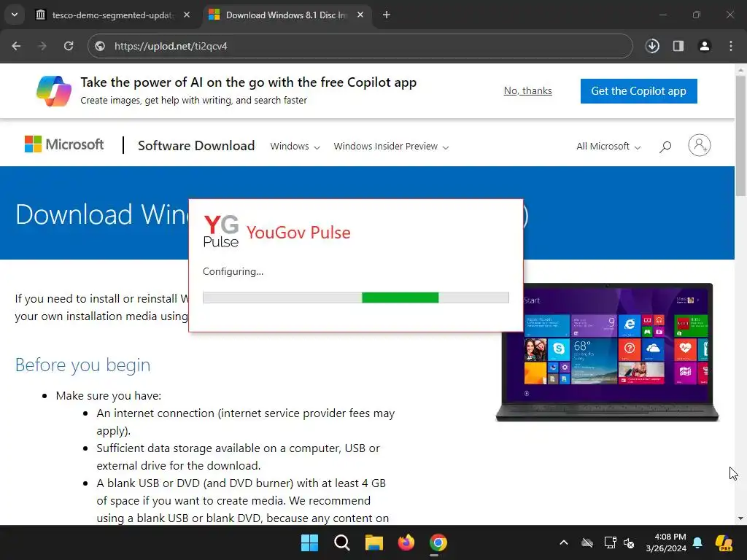Close the Download Windows 8.1 tab
The image size is (747, 560).
tap(360, 15)
